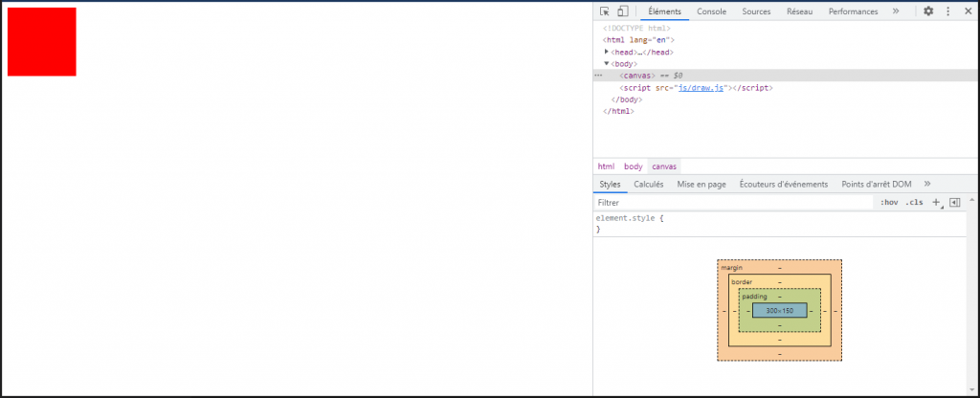Switch to the Éléments tab
This screenshot has height=398, width=980.
coord(664,11)
